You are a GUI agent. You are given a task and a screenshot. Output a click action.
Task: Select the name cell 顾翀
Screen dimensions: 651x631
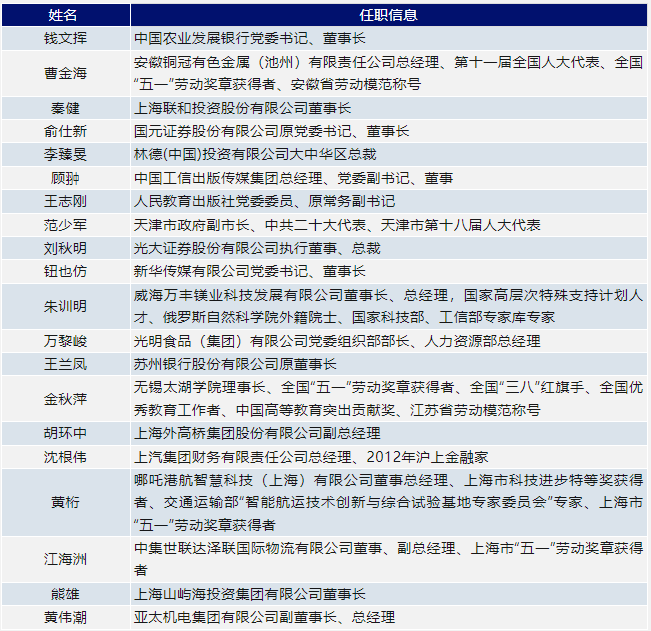pyautogui.click(x=66, y=179)
